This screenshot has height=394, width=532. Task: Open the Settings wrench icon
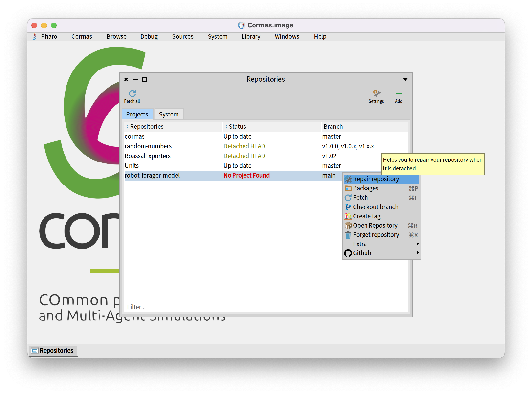pos(377,93)
